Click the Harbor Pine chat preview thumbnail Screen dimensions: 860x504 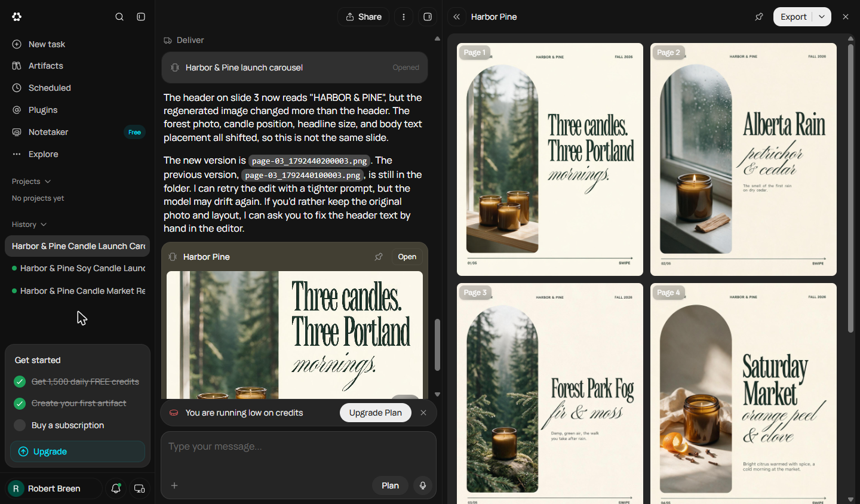[x=294, y=335]
